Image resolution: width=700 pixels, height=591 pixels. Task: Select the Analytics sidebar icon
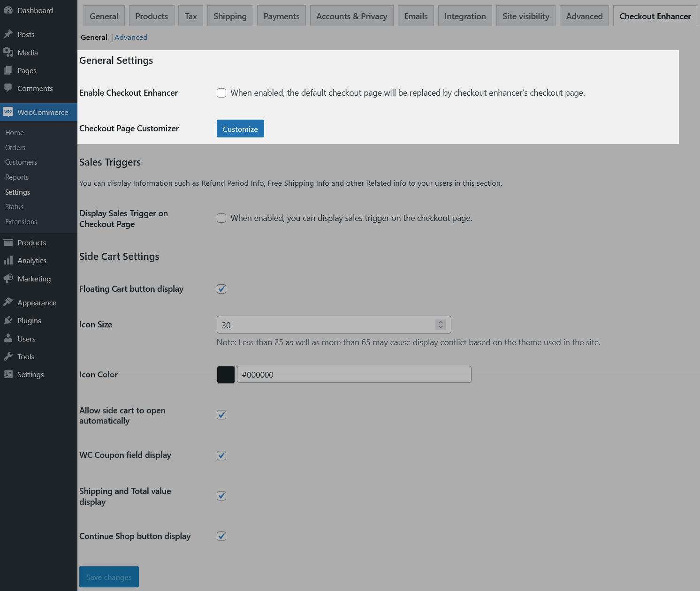(x=8, y=260)
